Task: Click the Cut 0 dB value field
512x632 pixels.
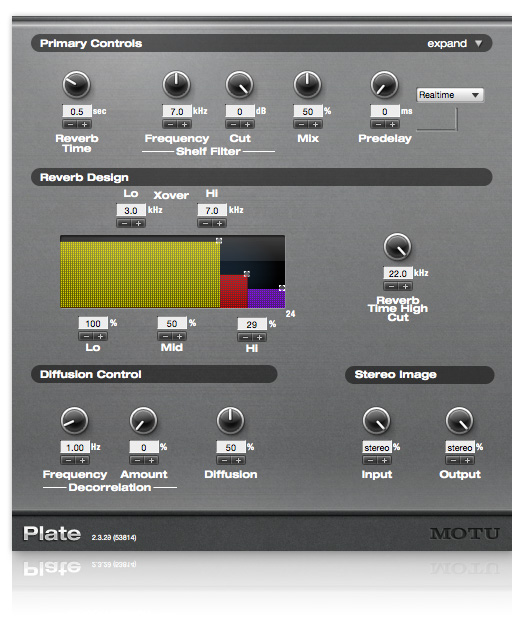Action: 240,111
